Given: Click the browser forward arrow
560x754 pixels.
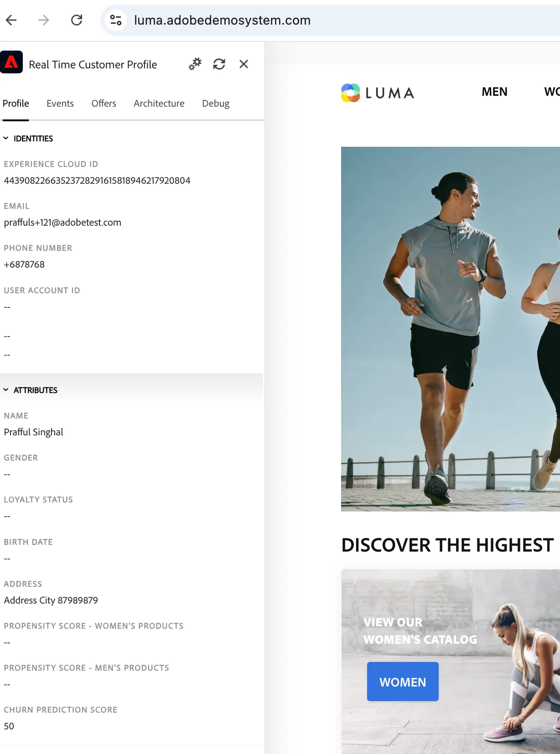Looking at the screenshot, I should (44, 20).
